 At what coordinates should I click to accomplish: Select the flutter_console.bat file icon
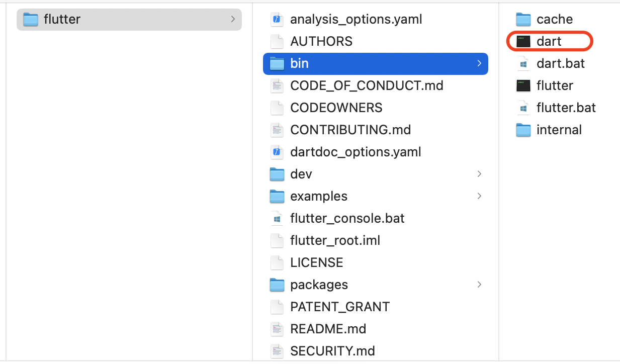pos(277,218)
